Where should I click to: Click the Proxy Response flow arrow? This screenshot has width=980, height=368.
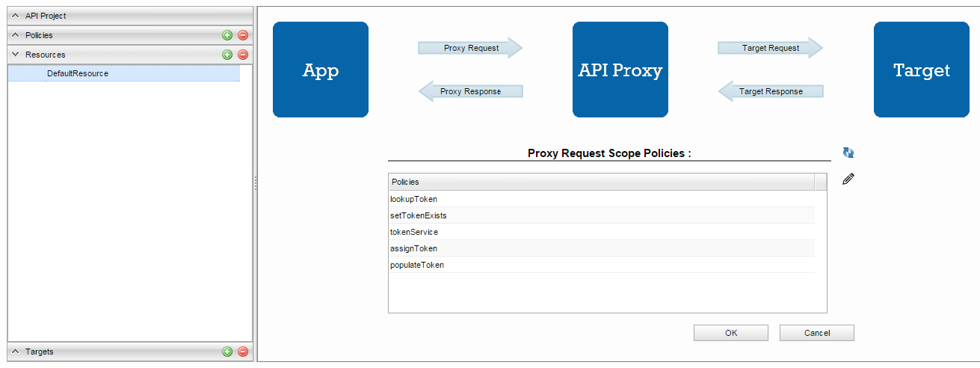(x=470, y=91)
